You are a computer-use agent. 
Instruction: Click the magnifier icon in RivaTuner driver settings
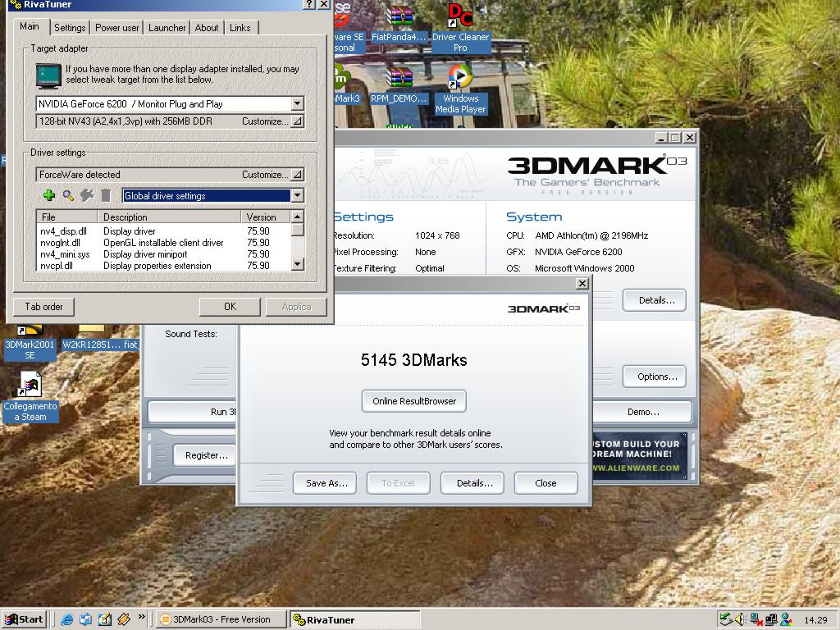click(68, 195)
